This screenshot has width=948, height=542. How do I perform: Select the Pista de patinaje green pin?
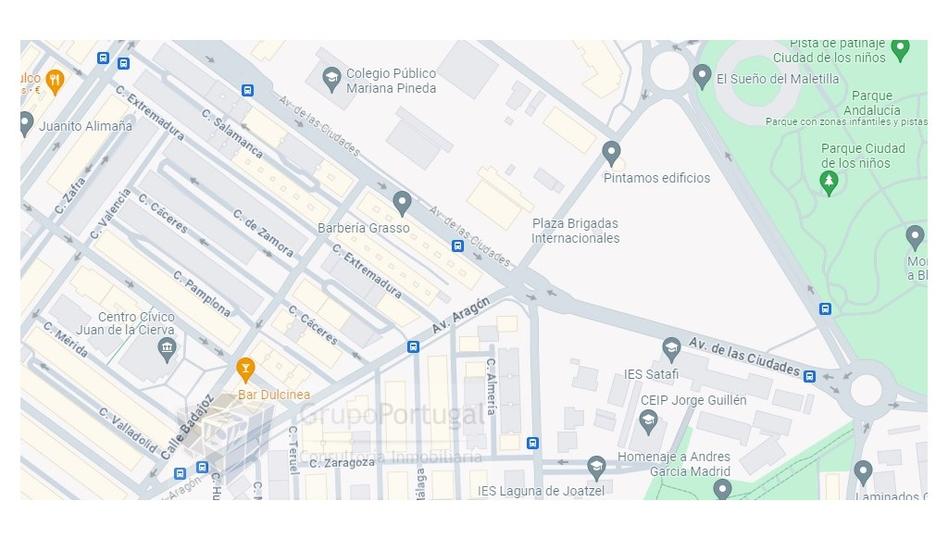coord(900,50)
